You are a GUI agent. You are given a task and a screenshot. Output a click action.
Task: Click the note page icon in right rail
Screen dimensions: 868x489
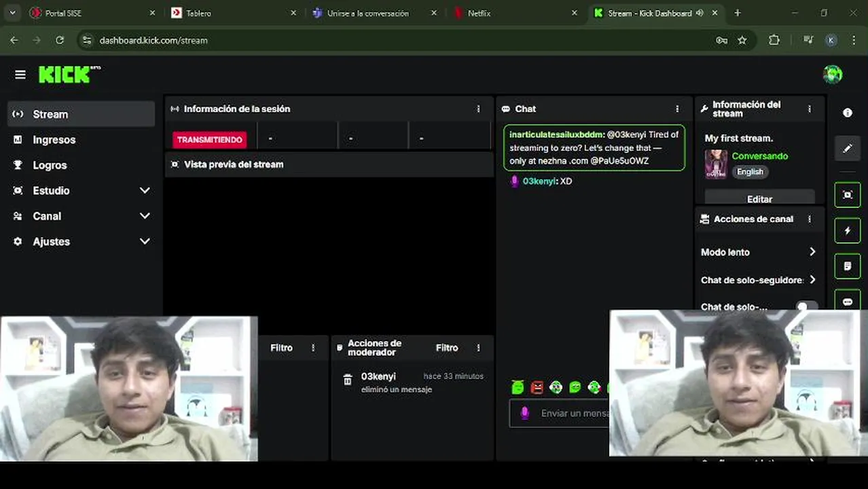(847, 266)
